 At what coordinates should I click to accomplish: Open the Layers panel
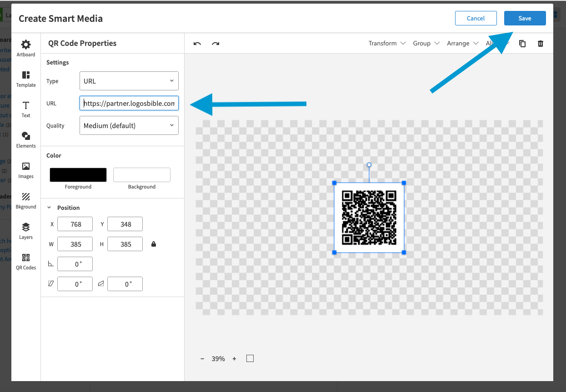pyautogui.click(x=26, y=231)
